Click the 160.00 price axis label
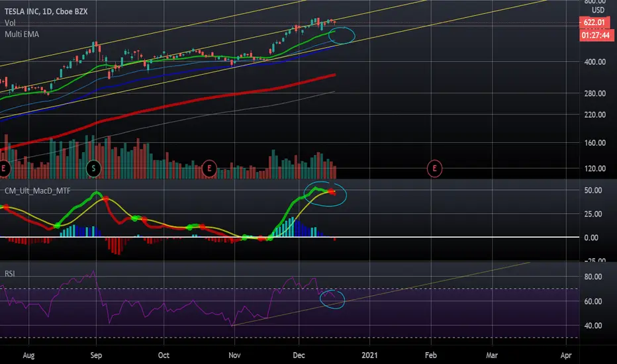 tap(594, 143)
